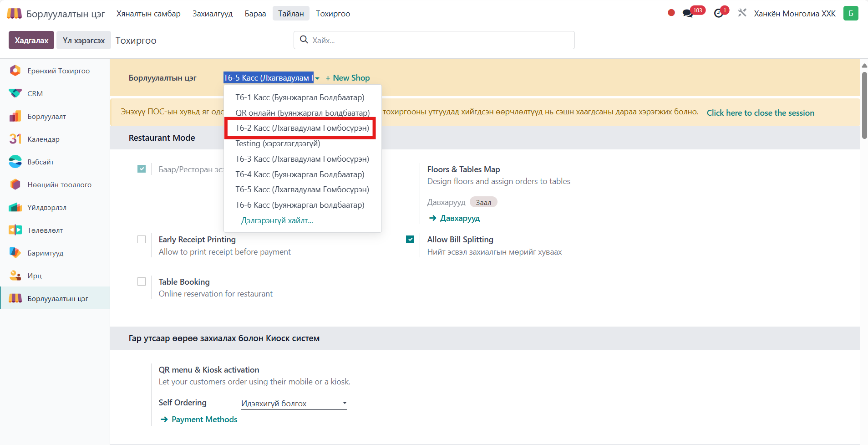Open the Нөөцийн тооллого sidebar icon
The height and width of the screenshot is (445, 868).
[15, 184]
